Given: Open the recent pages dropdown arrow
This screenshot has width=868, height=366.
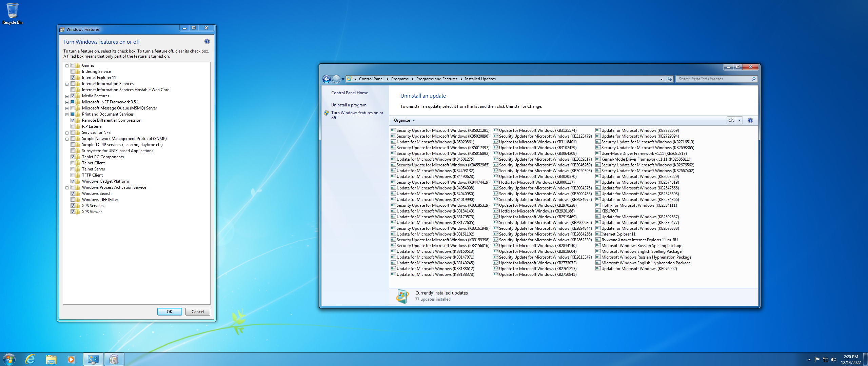Looking at the screenshot, I should 343,79.
